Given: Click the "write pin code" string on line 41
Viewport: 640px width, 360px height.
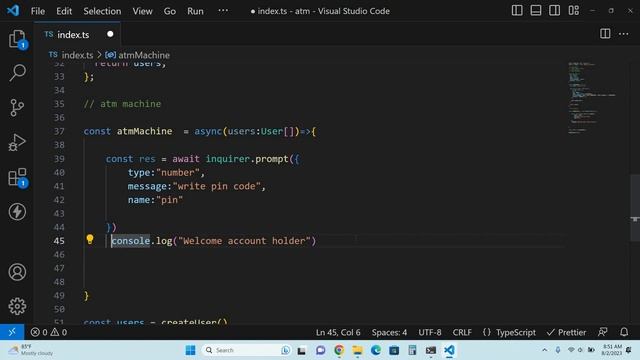Looking at the screenshot, I should [216, 186].
